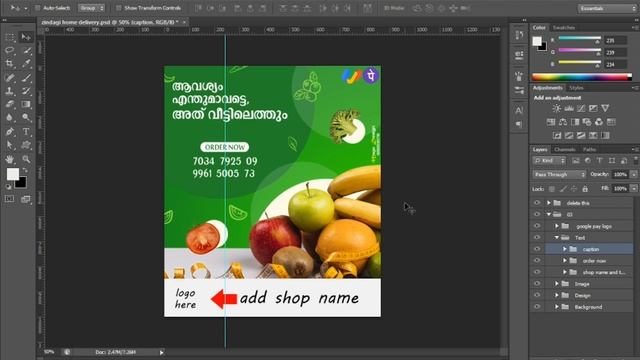Click the toolbox foreground color swatch
This screenshot has height=360, width=640.
12,174
